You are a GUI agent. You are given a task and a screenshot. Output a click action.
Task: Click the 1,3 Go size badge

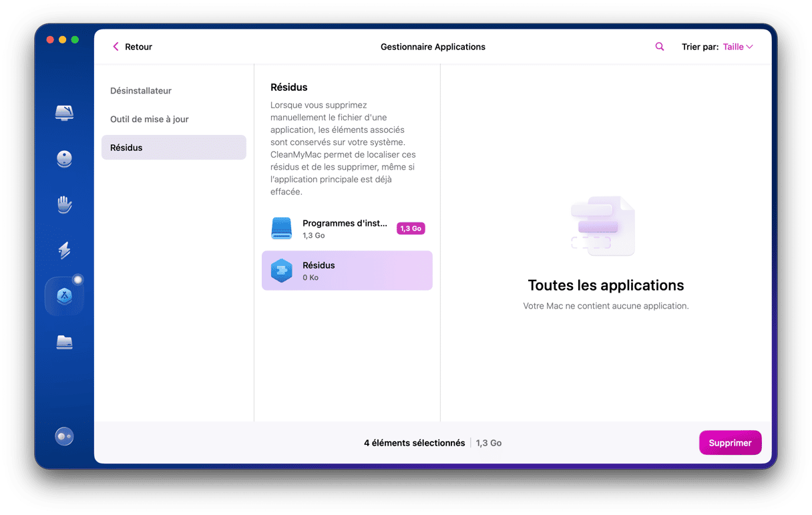point(411,228)
